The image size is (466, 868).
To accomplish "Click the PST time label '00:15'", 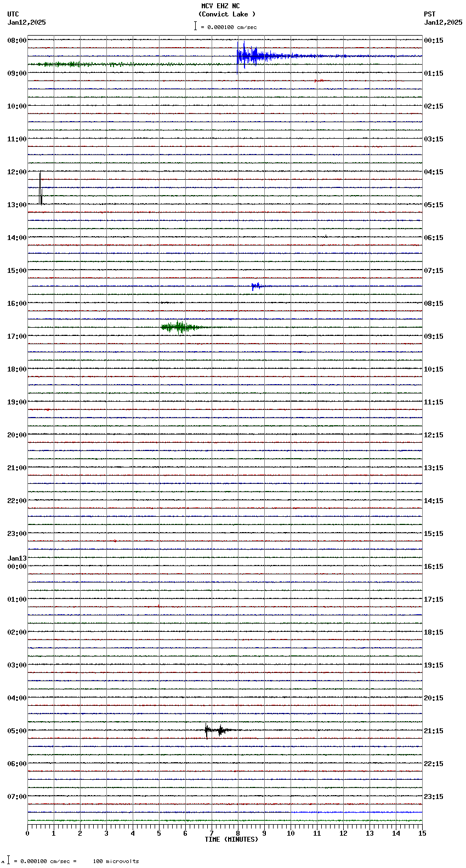I will [x=434, y=41].
